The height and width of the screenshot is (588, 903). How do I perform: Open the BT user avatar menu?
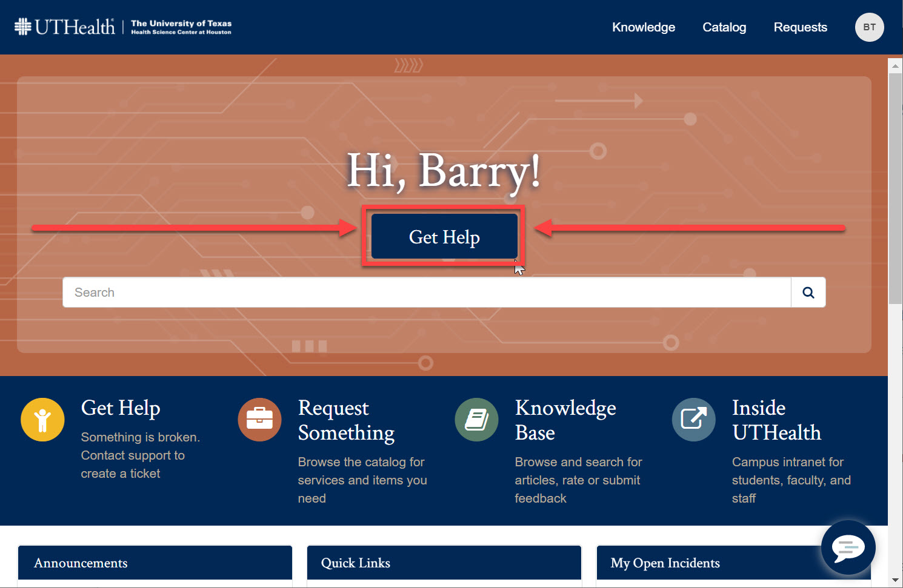click(x=869, y=27)
